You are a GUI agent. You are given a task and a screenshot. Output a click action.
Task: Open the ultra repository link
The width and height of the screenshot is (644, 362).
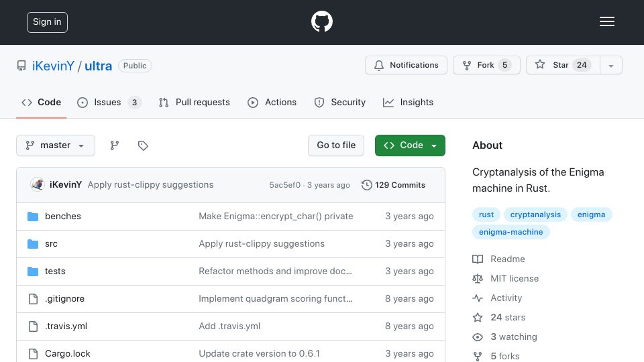(98, 66)
